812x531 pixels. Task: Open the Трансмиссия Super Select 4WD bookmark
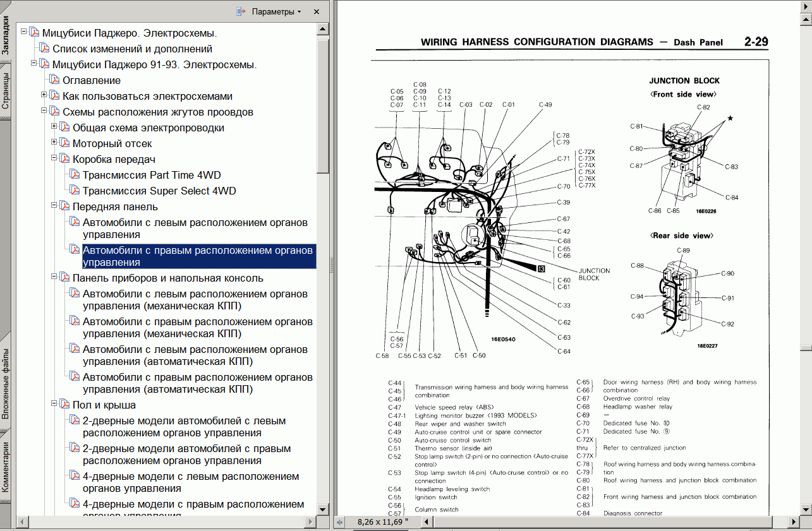tap(159, 191)
